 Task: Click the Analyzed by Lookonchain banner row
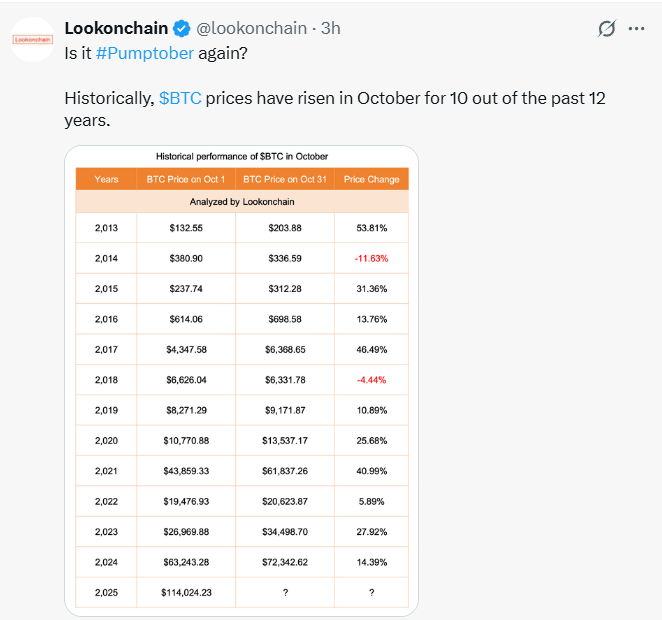tap(242, 202)
